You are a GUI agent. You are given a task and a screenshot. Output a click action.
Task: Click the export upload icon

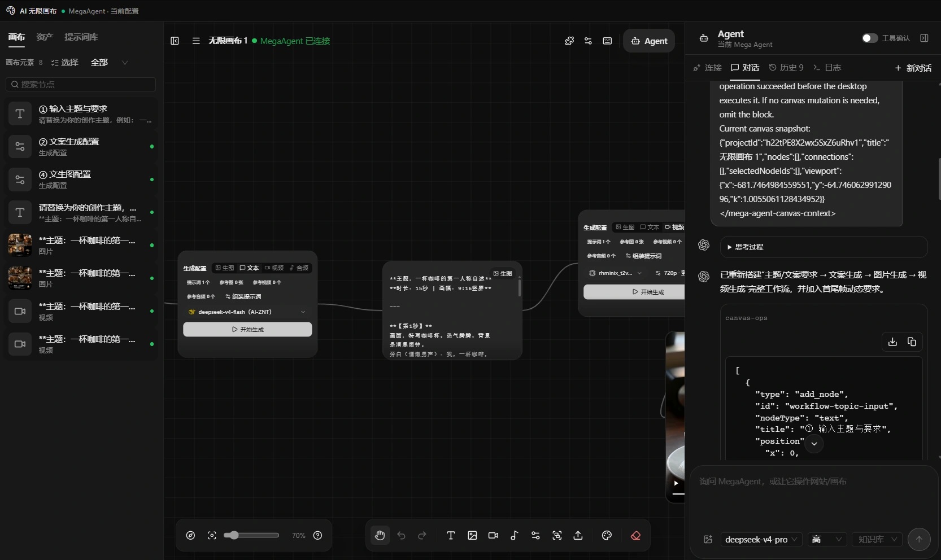click(x=578, y=535)
